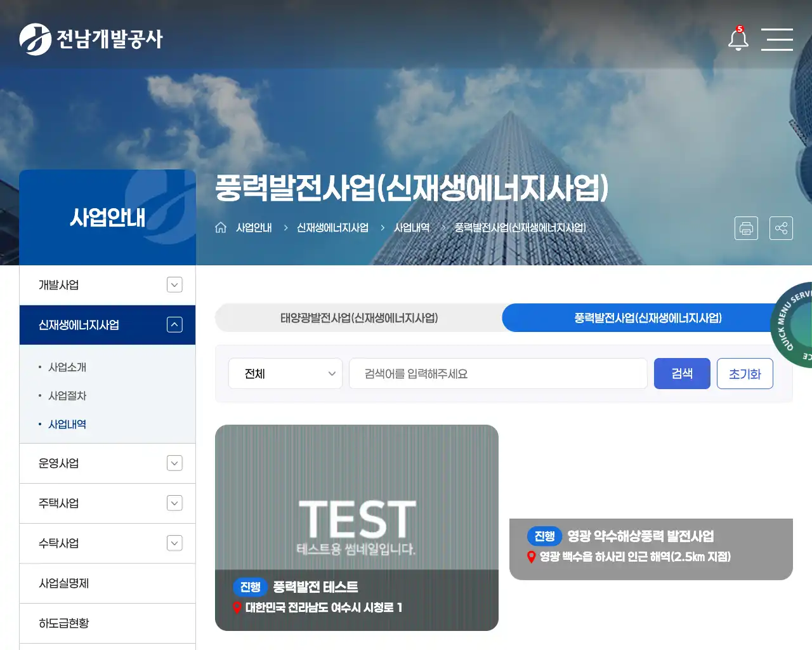The width and height of the screenshot is (812, 650).
Task: Click the 전남개발공사 logo
Action: (91, 39)
